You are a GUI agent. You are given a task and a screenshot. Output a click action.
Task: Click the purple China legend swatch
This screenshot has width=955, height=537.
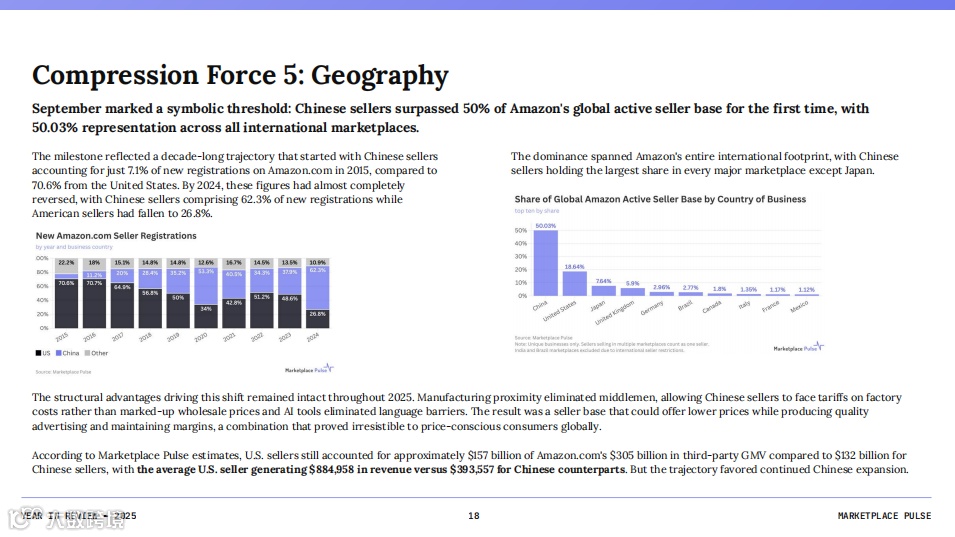[x=58, y=353]
